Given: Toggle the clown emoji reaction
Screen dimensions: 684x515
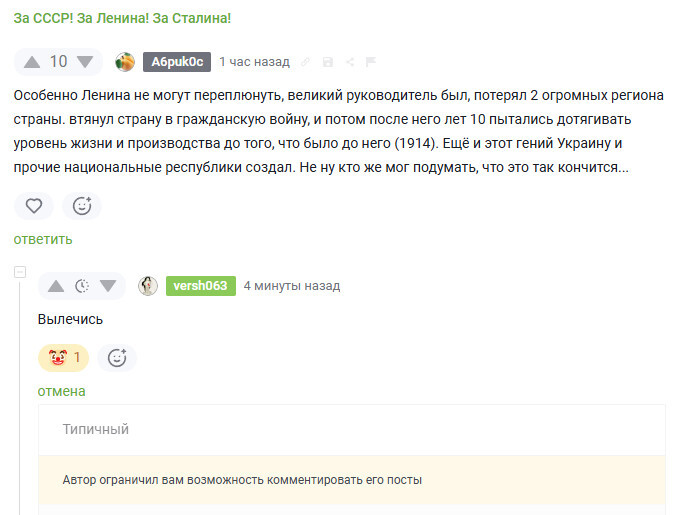Looking at the screenshot, I should click(63, 357).
